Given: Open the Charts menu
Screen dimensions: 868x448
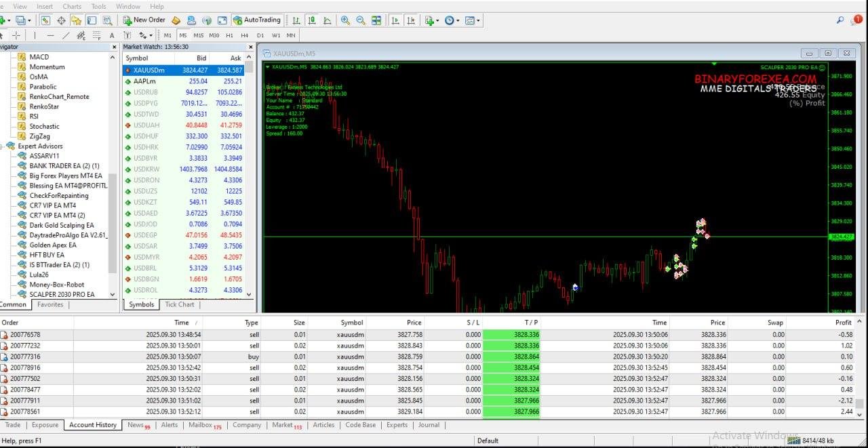Looking at the screenshot, I should [72, 6].
